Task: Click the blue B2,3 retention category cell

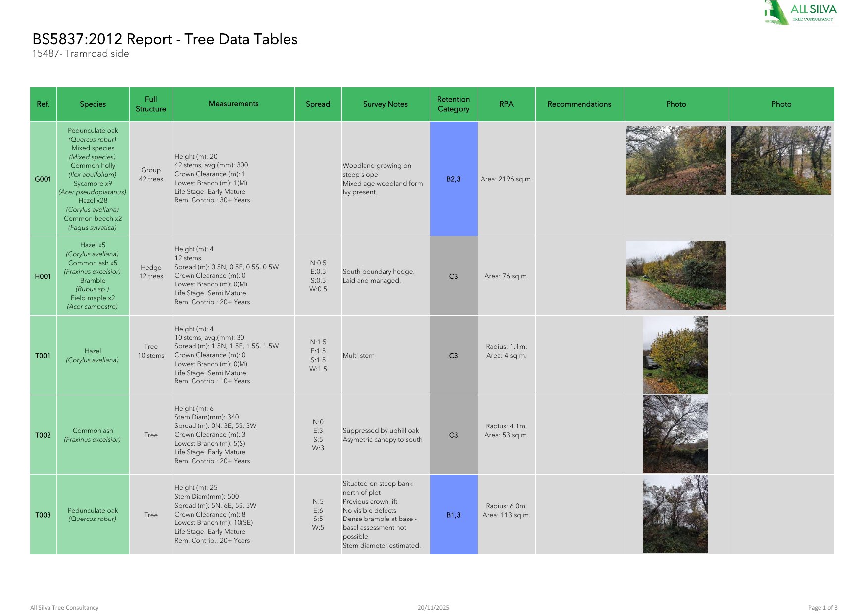Action: [453, 179]
